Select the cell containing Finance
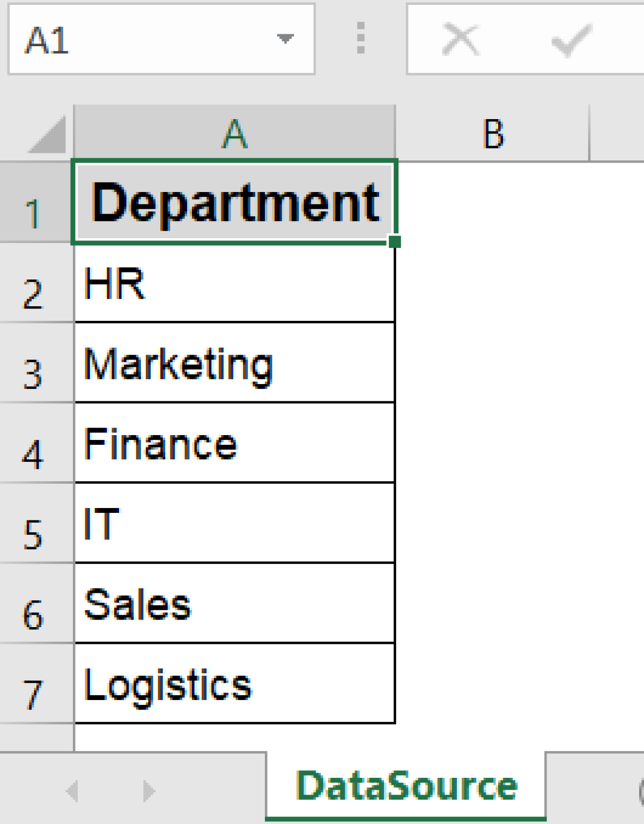Screen dimensions: 644x824 234,443
